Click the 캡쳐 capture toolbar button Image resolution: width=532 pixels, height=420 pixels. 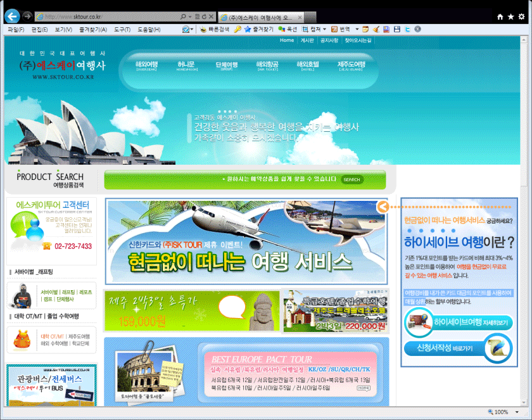(x=312, y=30)
